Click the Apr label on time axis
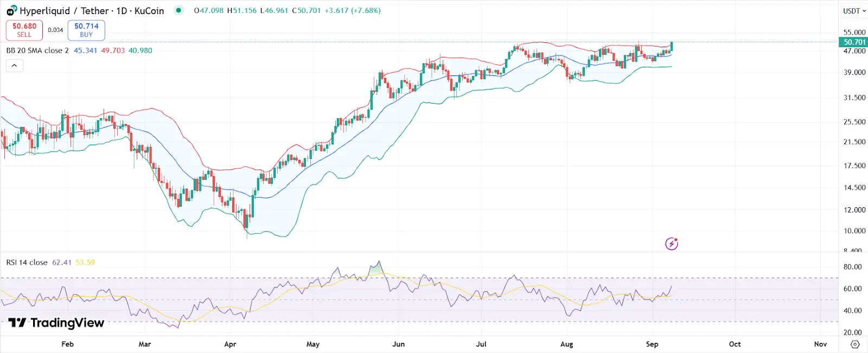Image resolution: width=868 pixels, height=353 pixels. (x=230, y=344)
